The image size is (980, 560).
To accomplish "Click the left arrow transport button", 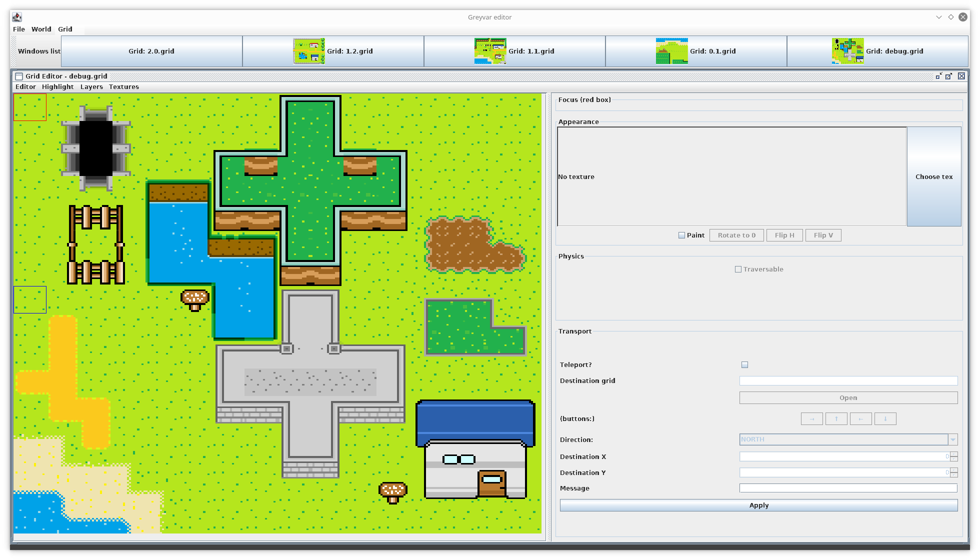I will pyautogui.click(x=860, y=418).
